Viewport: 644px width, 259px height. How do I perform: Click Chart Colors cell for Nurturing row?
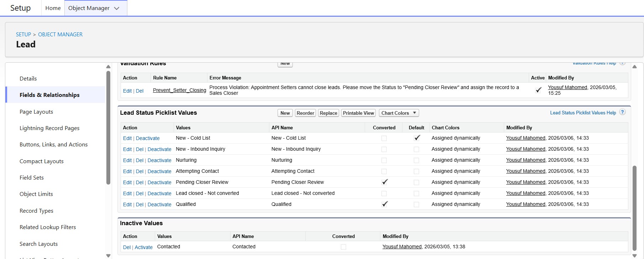click(x=456, y=160)
